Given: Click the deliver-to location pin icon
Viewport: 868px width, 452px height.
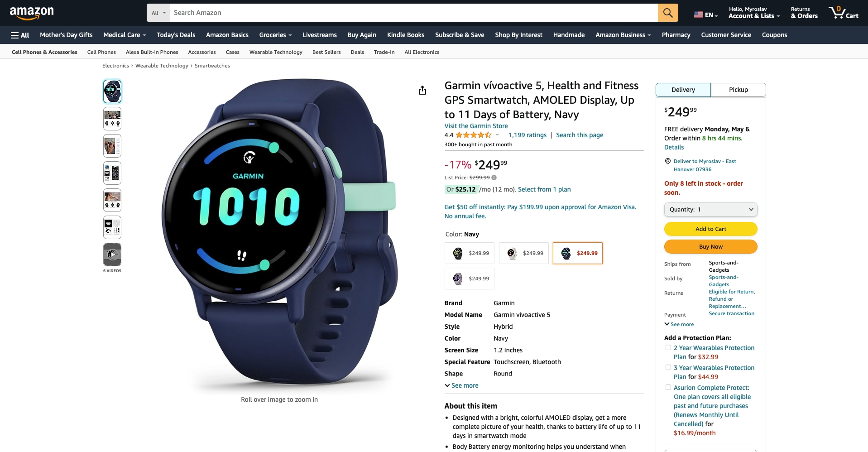Looking at the screenshot, I should pyautogui.click(x=667, y=161).
